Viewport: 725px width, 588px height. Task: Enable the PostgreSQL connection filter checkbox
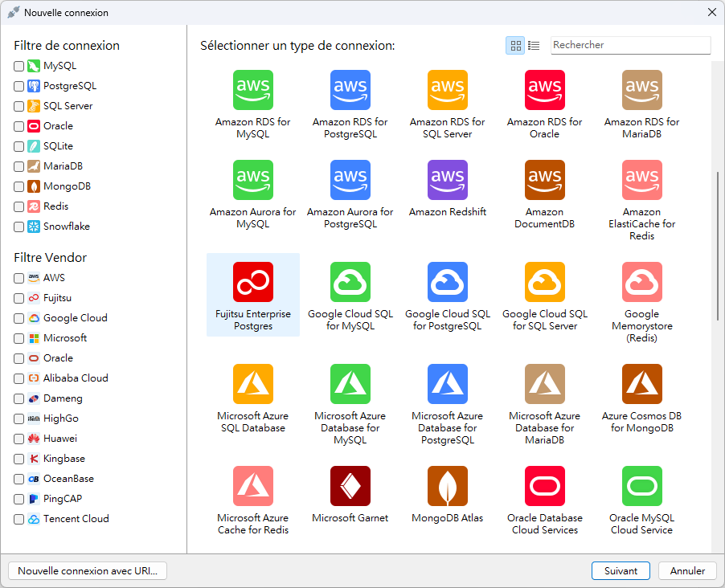click(19, 86)
